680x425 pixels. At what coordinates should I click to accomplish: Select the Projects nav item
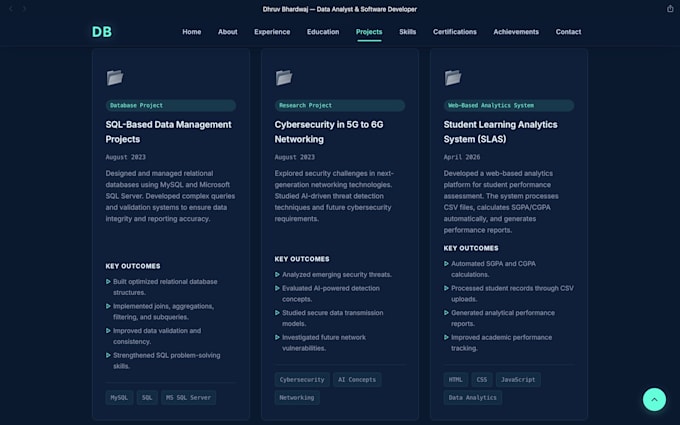point(369,32)
